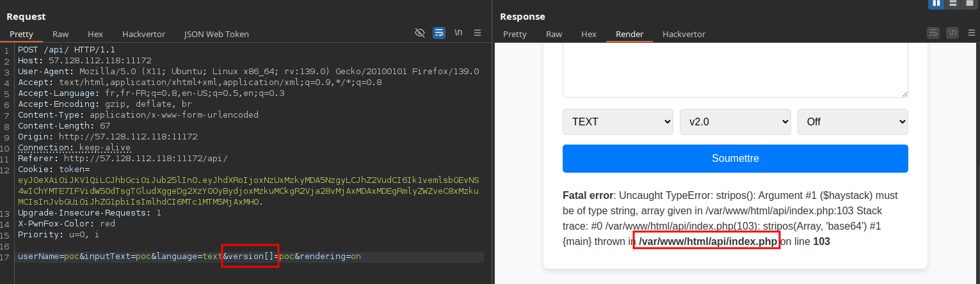Switch to the Response Raw tab
The height and width of the screenshot is (284, 980).
pyautogui.click(x=554, y=34)
